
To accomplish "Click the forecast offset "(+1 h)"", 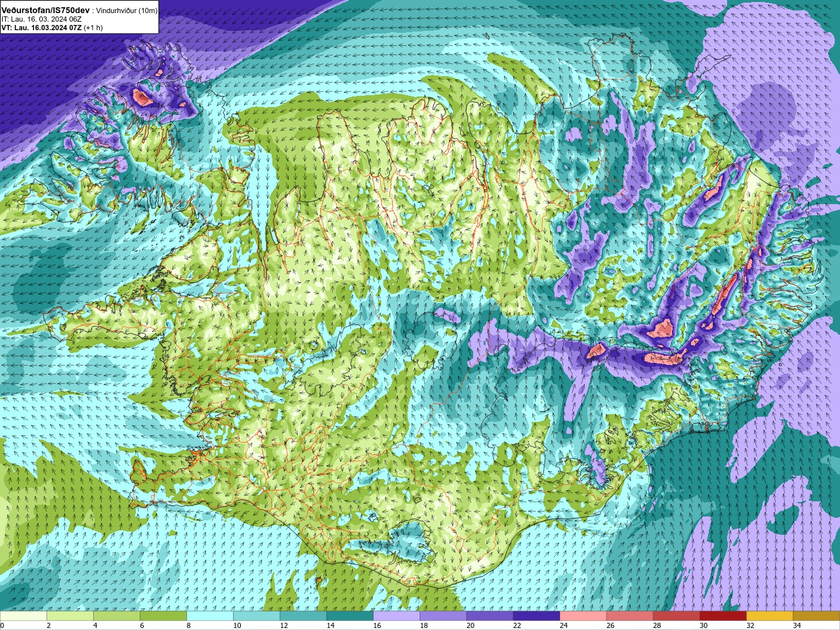I will 93,28.
